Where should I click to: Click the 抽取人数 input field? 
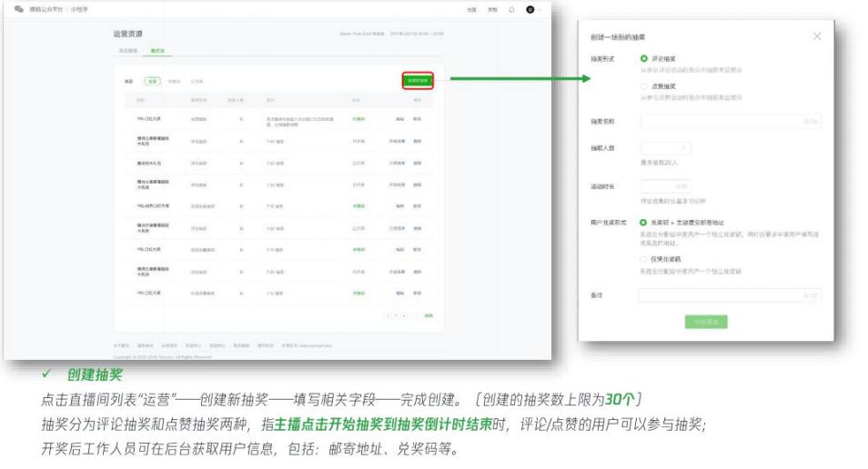point(664,148)
